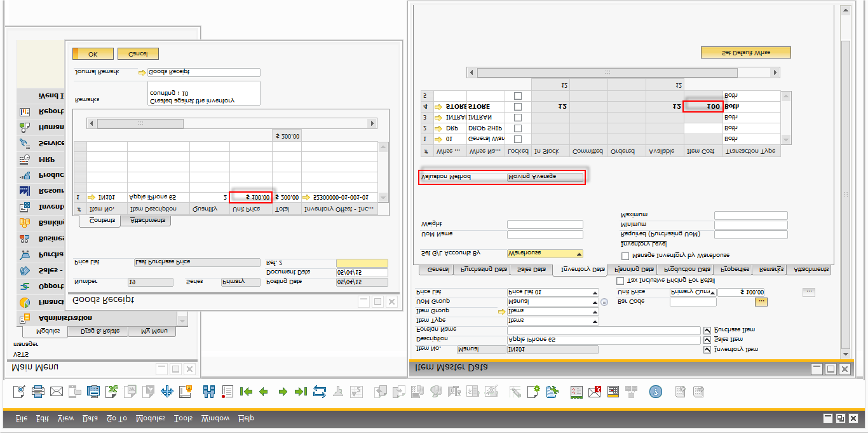
Task: Click Cancel in Goods Receipt window
Action: click(x=139, y=54)
